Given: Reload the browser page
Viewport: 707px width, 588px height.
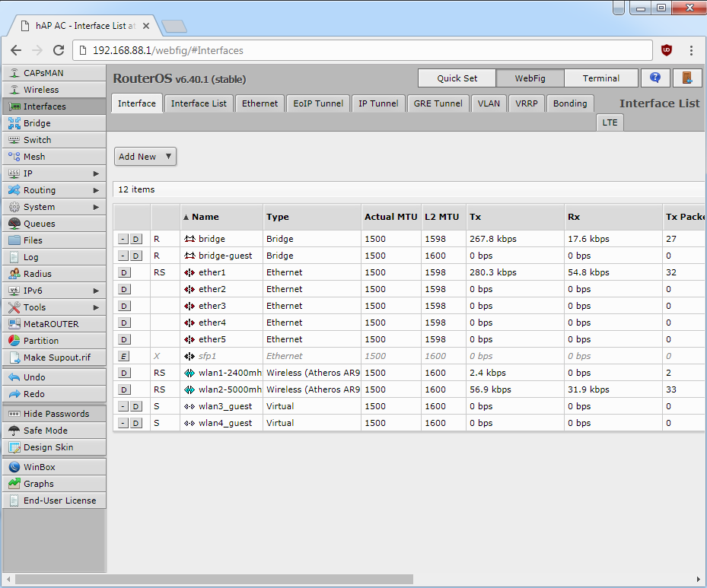Looking at the screenshot, I should (59, 50).
